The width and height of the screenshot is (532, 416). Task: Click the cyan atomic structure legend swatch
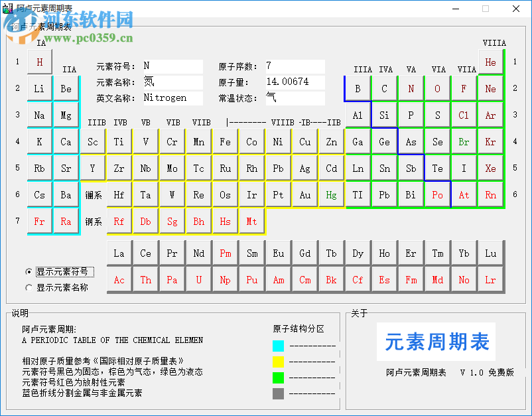[277, 345]
